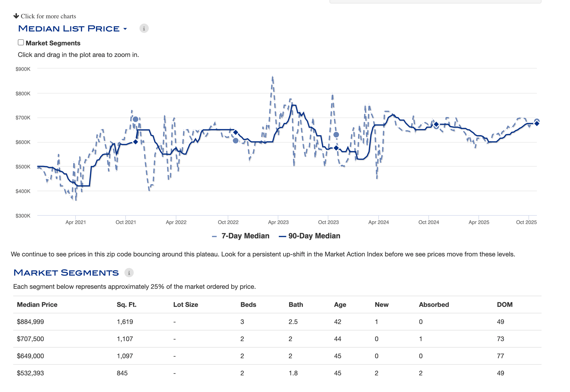Enable the Market Segments checkbox
This screenshot has height=392, width=570.
(x=21, y=43)
